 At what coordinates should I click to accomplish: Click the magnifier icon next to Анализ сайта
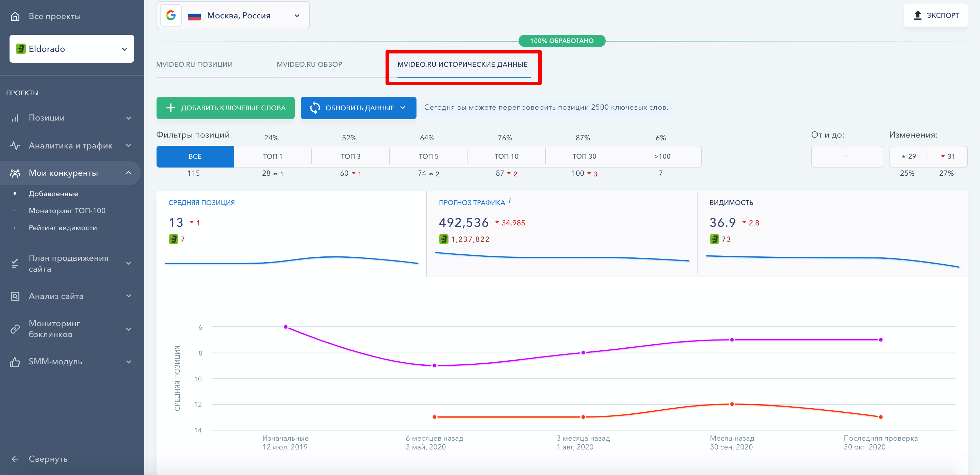tap(15, 296)
